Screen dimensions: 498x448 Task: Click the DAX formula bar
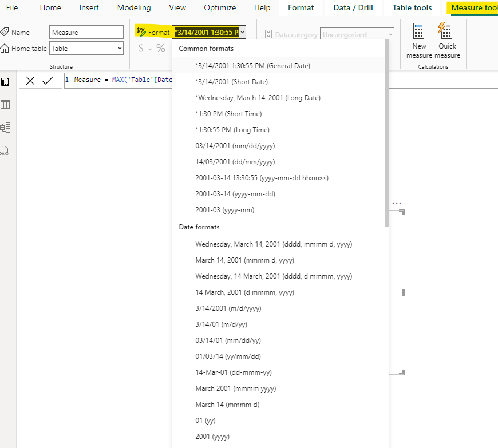tap(118, 80)
